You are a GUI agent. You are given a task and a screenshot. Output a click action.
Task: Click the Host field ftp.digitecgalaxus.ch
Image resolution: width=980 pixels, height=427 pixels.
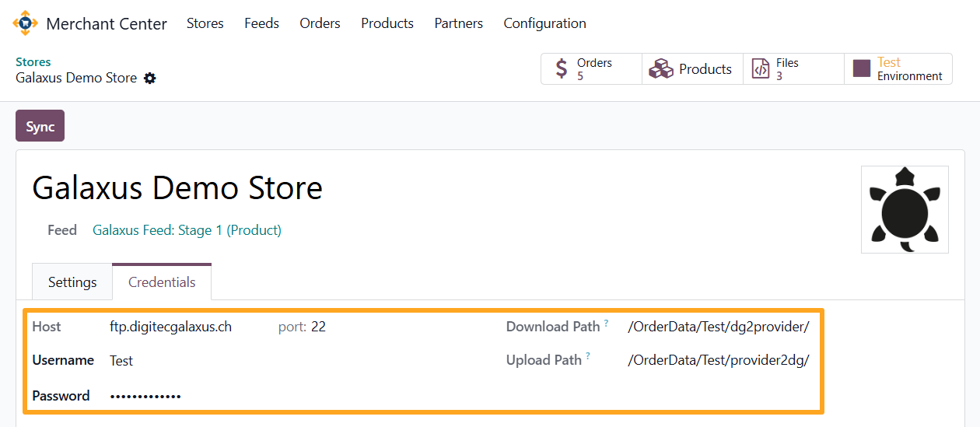coord(170,327)
